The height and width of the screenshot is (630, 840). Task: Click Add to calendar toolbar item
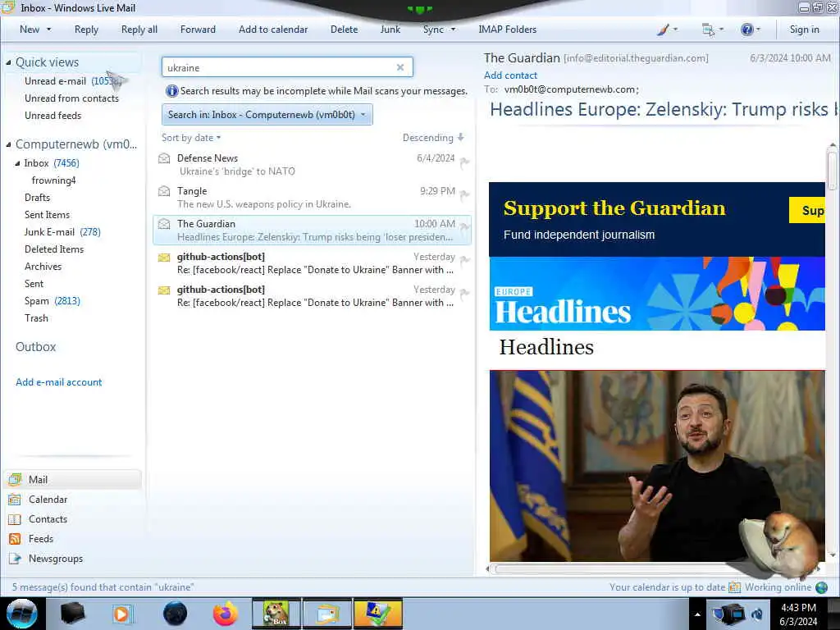(x=273, y=30)
